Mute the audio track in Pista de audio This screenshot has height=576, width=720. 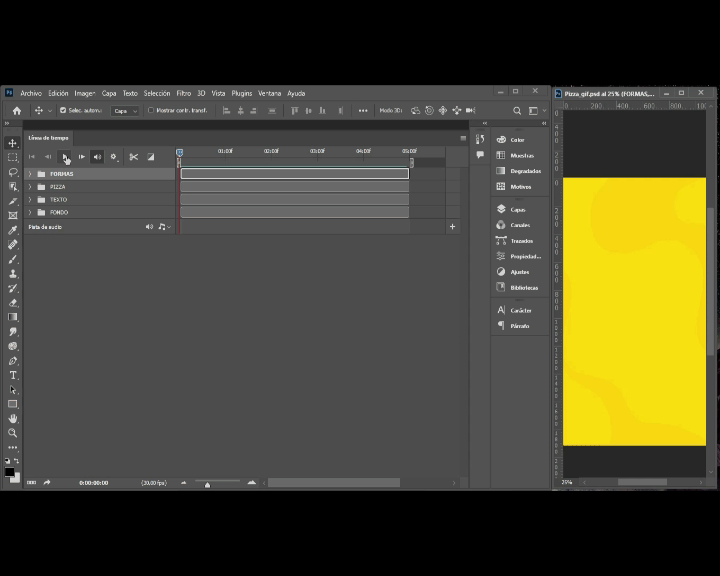point(149,227)
